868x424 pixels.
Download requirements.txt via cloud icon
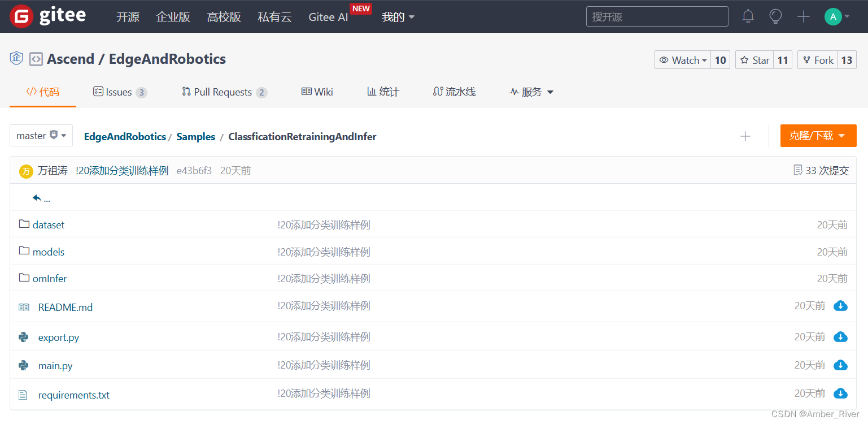click(840, 393)
